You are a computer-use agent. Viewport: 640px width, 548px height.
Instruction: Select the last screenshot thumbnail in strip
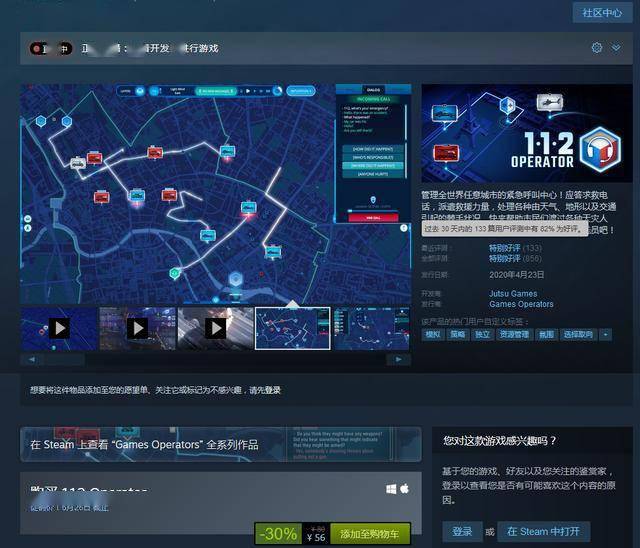(371, 328)
